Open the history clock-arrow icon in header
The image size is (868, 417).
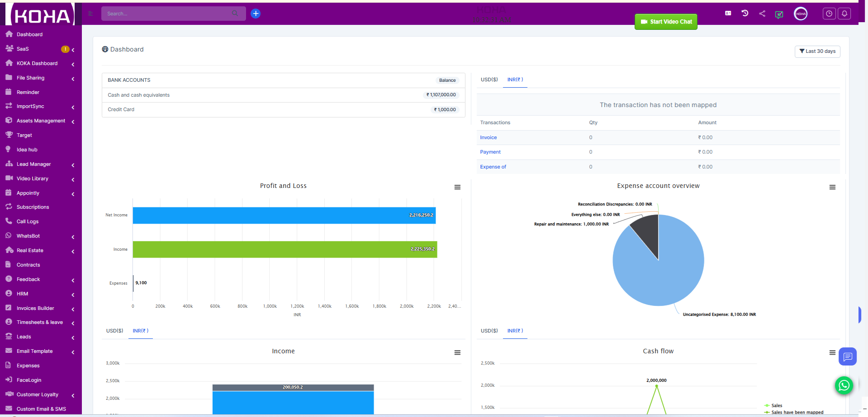[x=745, y=13]
